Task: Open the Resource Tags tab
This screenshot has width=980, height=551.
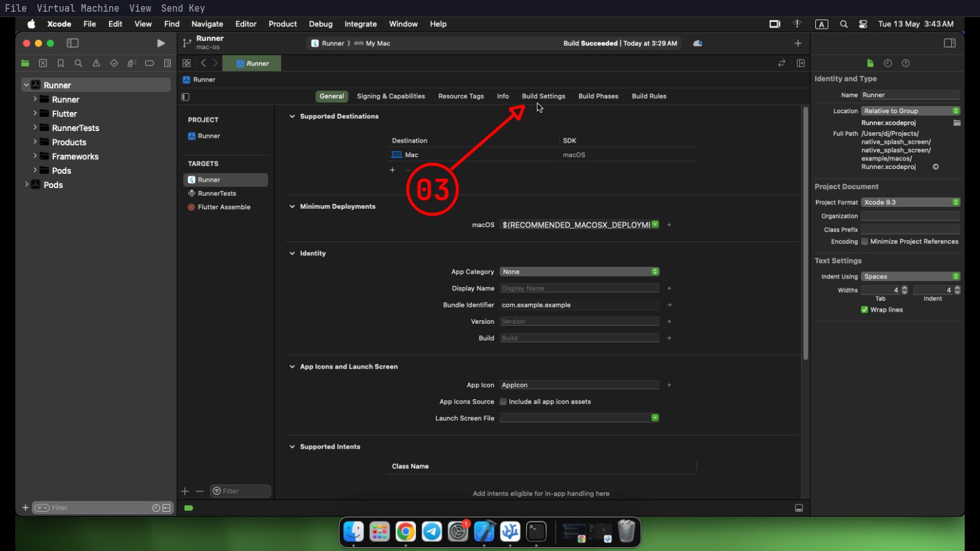Action: [461, 96]
